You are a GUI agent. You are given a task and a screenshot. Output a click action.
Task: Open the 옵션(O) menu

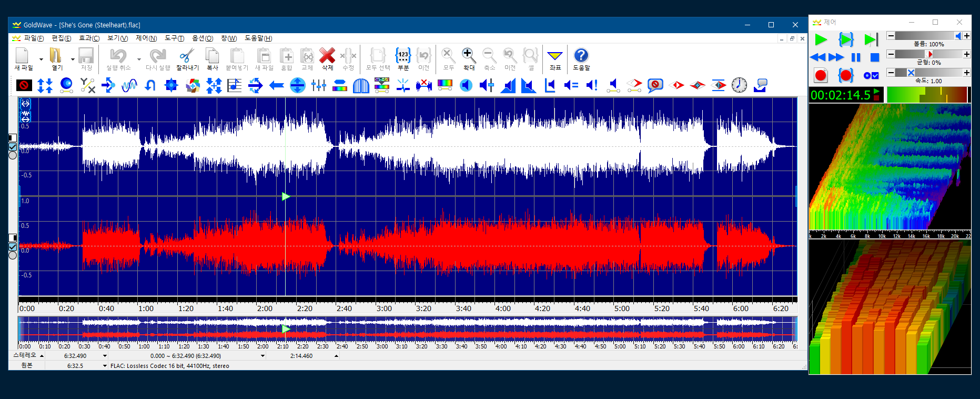pyautogui.click(x=203, y=38)
